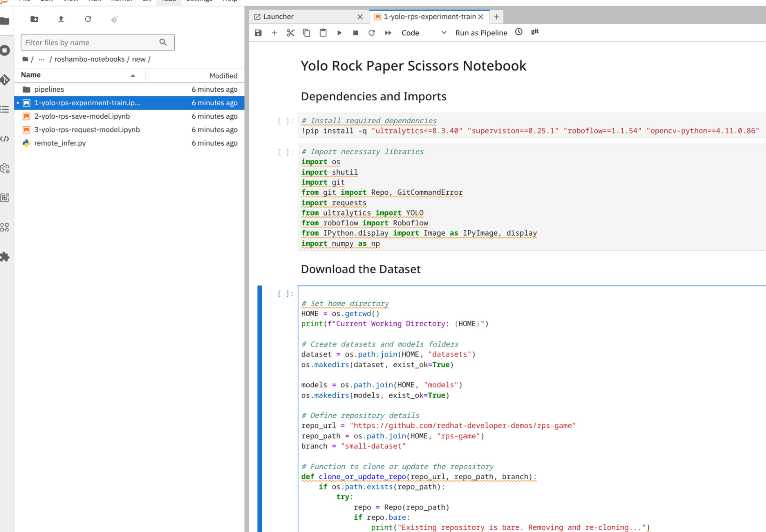This screenshot has width=766, height=532.
Task: Select remote_infer.py file
Action: point(129,143)
